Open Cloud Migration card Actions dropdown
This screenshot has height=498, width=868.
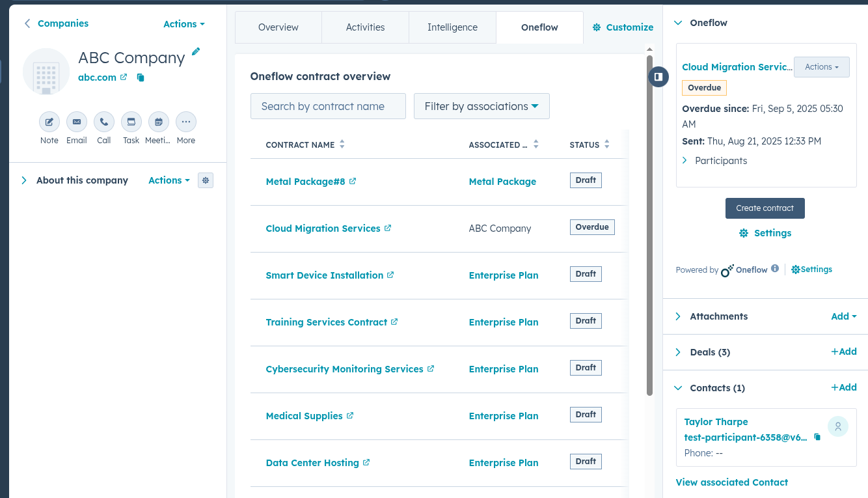[822, 67]
